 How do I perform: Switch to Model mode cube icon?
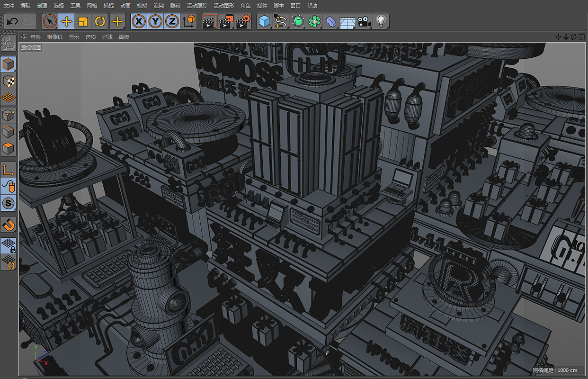(8, 64)
